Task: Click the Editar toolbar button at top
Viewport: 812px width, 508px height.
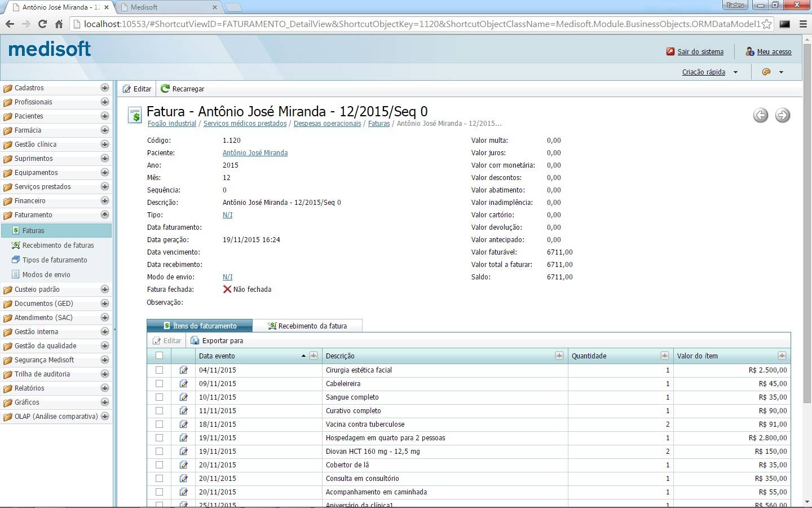Action: [137, 89]
